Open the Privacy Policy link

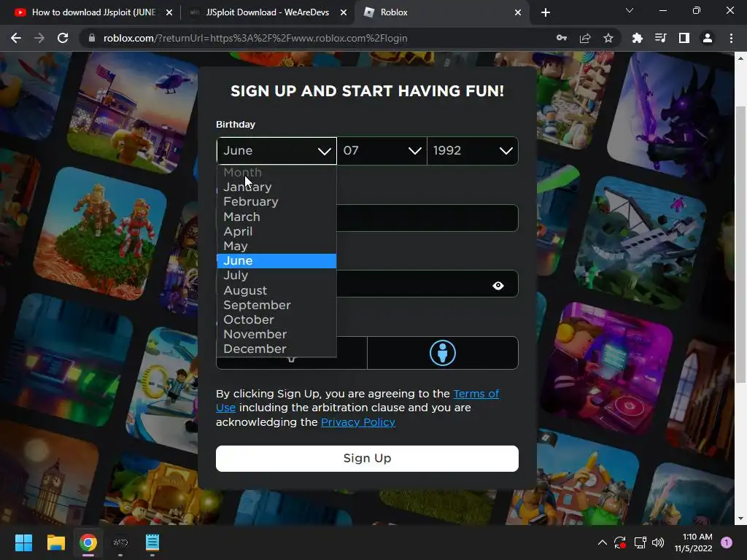[x=358, y=422]
